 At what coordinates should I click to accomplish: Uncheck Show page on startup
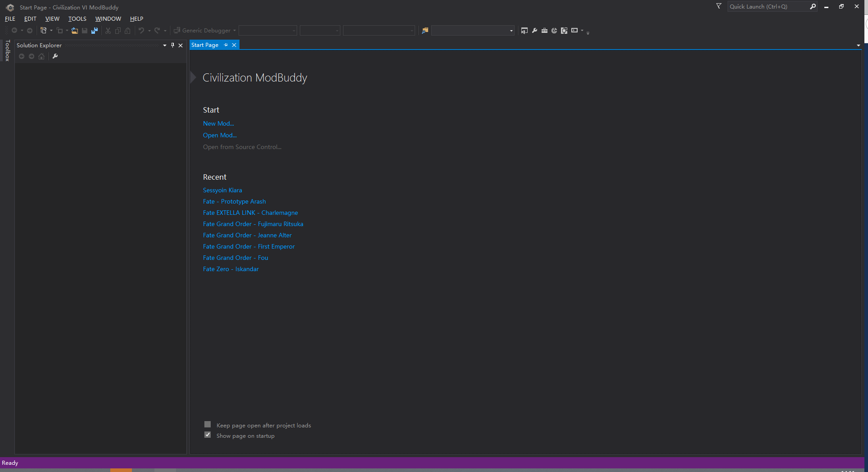(x=208, y=435)
